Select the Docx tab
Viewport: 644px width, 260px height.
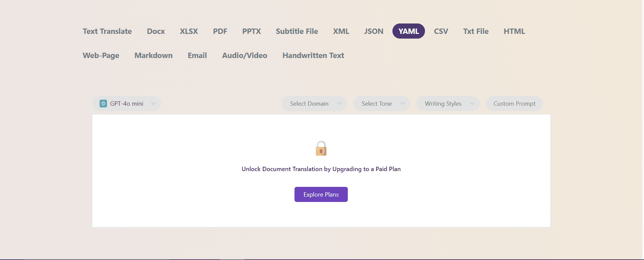(156, 31)
